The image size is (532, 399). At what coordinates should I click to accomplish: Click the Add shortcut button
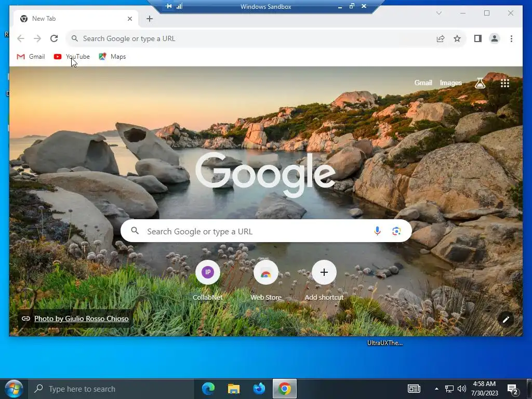(x=324, y=280)
